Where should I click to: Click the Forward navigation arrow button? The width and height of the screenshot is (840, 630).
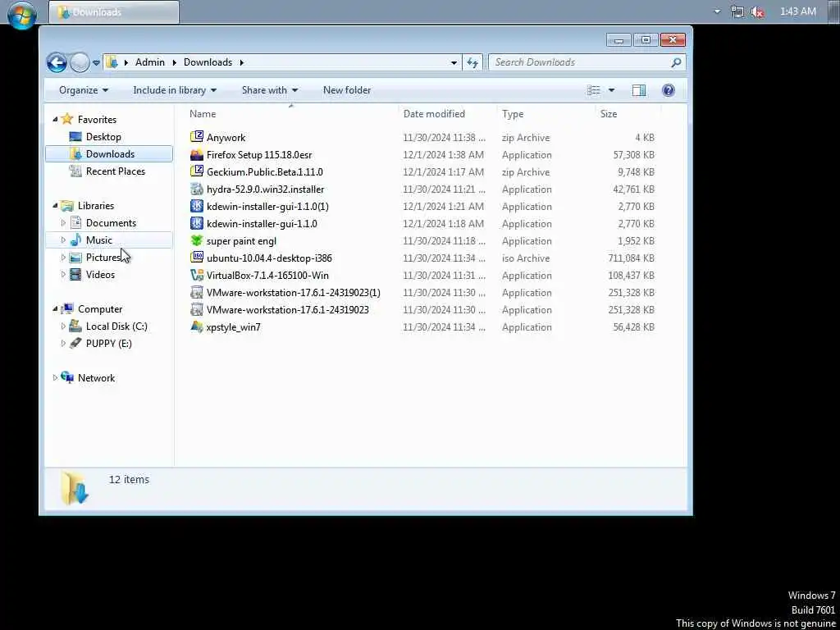tap(80, 62)
